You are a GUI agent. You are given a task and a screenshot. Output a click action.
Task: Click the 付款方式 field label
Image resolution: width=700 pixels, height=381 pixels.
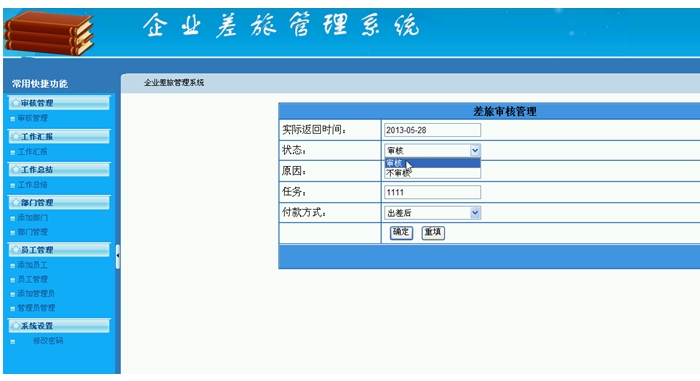tap(304, 213)
